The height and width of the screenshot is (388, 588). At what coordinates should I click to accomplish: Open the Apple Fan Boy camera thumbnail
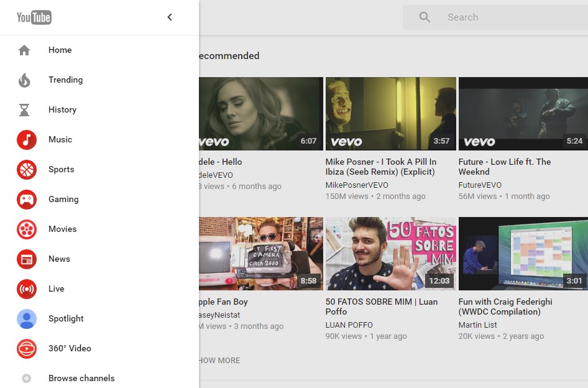(261, 254)
